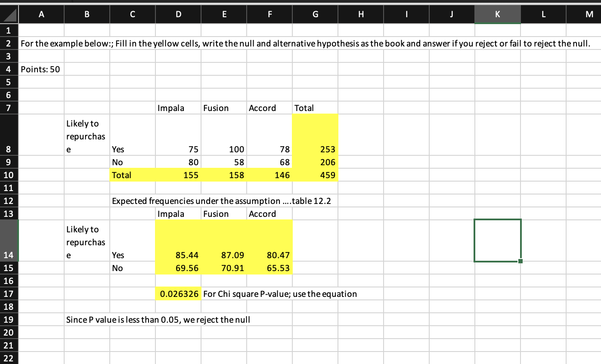Select the cell containing the value 85.44

(x=178, y=255)
